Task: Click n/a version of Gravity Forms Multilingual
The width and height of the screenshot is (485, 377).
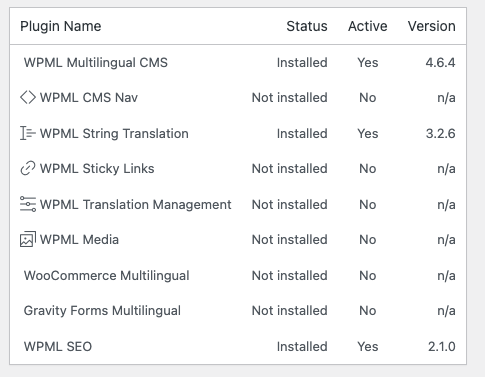Action: [446, 310]
